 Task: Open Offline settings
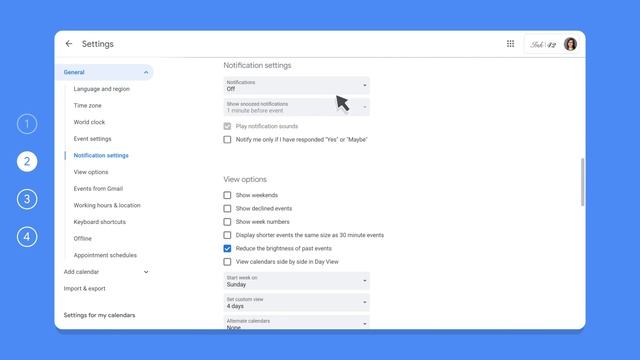82,238
